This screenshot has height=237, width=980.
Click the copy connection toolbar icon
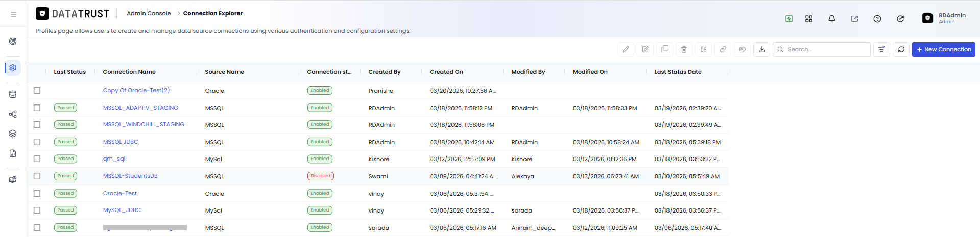664,49
